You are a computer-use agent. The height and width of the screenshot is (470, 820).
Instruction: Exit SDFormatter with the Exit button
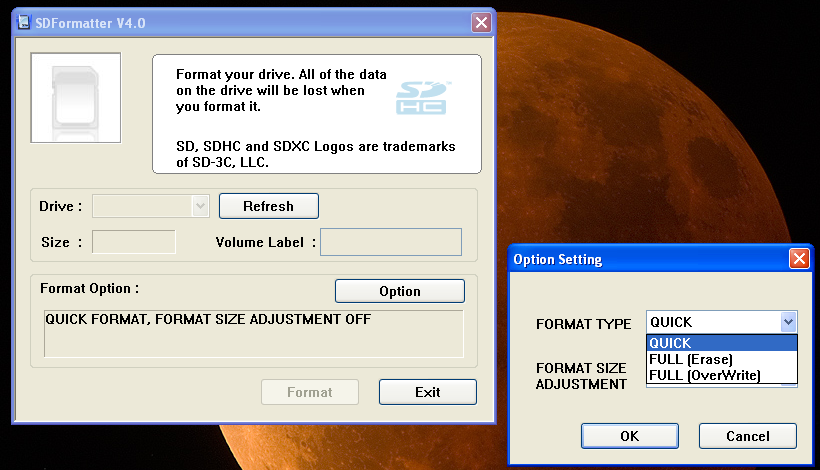coord(428,392)
